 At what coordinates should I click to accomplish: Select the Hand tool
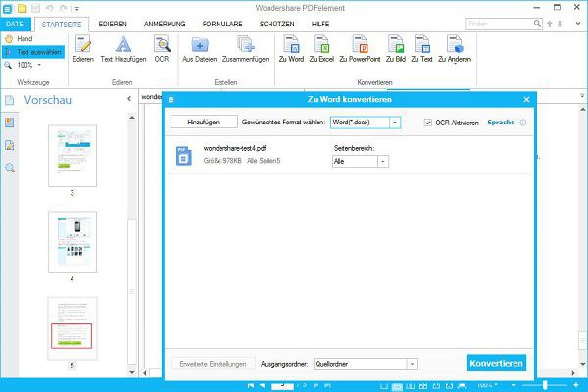pos(19,38)
